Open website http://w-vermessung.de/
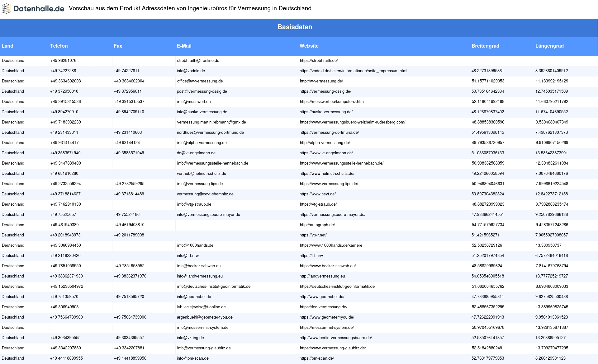The image size is (598, 364). click(321, 81)
